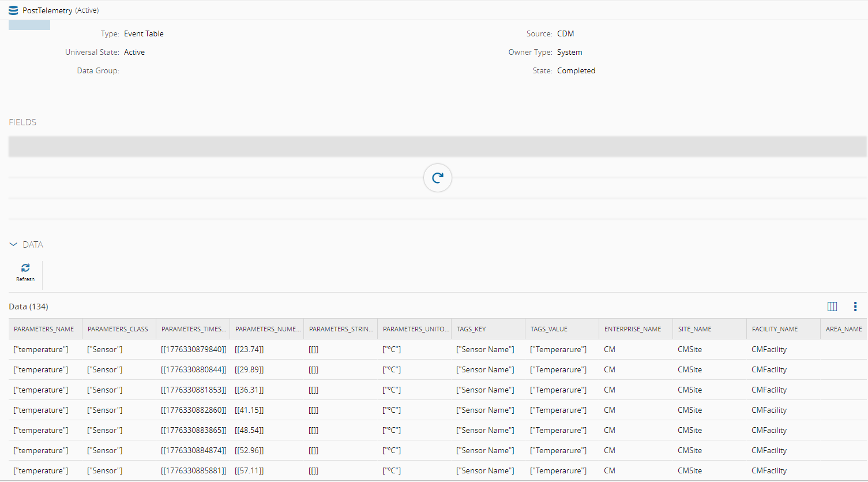This screenshot has height=482, width=868.
Task: Open the column chooser icon above the table
Action: click(x=832, y=306)
